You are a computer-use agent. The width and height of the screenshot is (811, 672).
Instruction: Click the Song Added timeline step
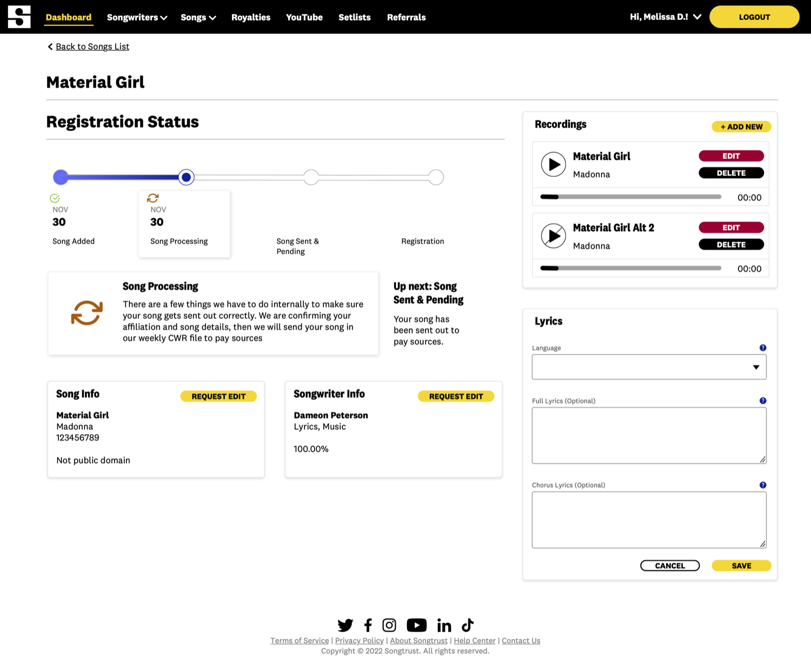pyautogui.click(x=61, y=177)
